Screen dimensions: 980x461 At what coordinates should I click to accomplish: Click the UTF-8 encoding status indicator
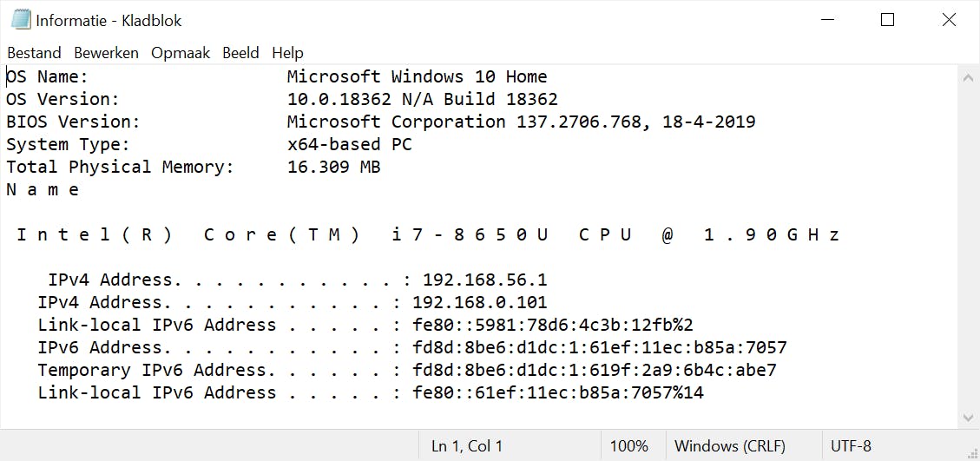click(x=851, y=446)
